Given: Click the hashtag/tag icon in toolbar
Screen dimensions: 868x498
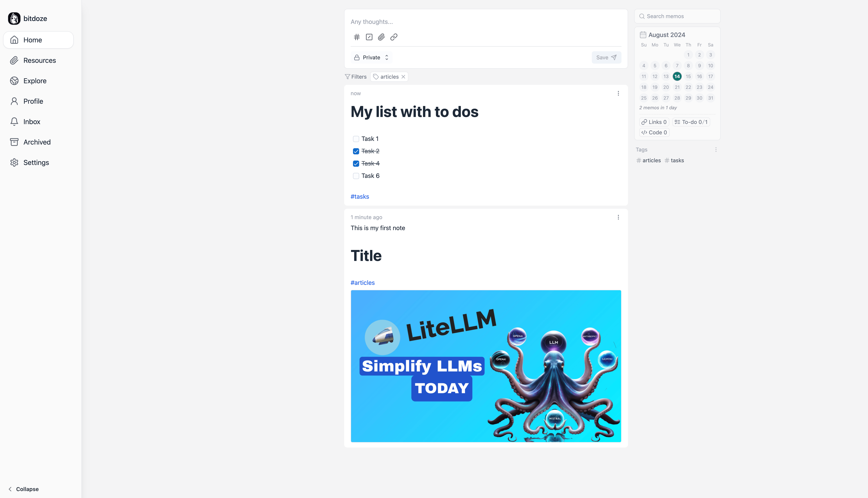Looking at the screenshot, I should click(x=356, y=37).
